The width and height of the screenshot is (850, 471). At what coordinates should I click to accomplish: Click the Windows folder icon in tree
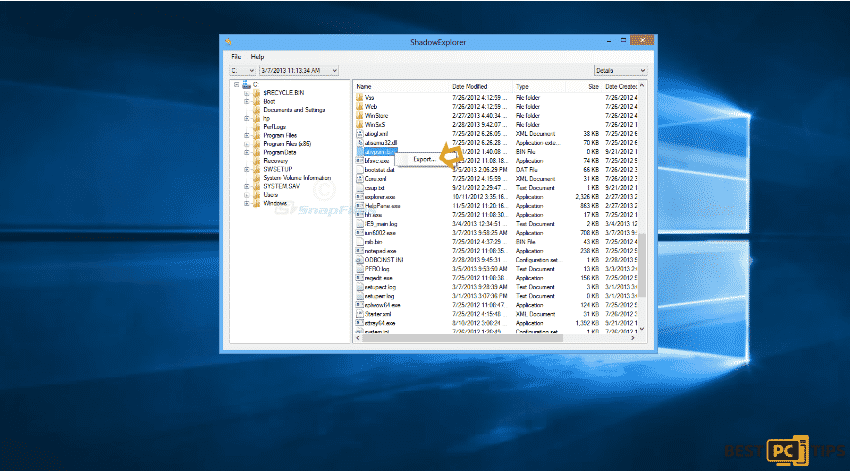(x=257, y=203)
